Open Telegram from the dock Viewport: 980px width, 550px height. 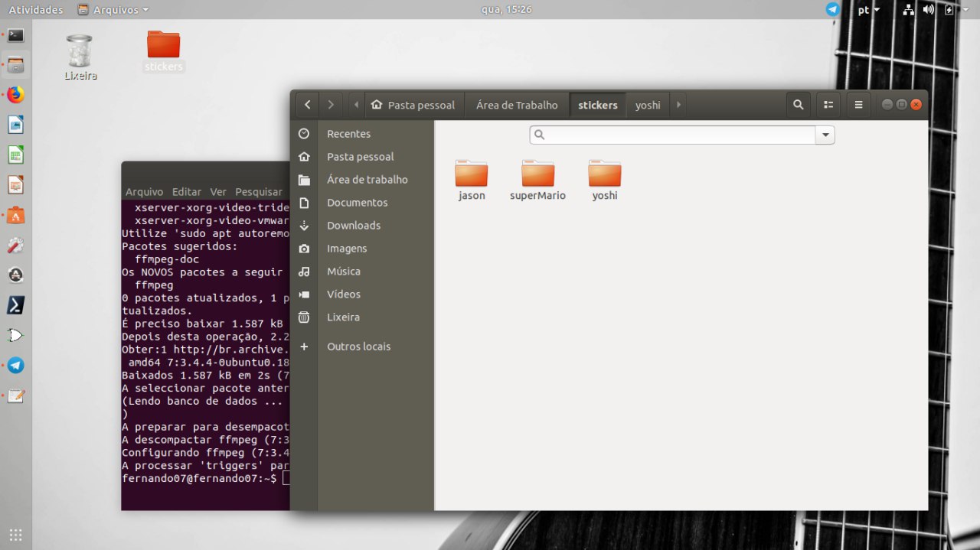pyautogui.click(x=15, y=366)
